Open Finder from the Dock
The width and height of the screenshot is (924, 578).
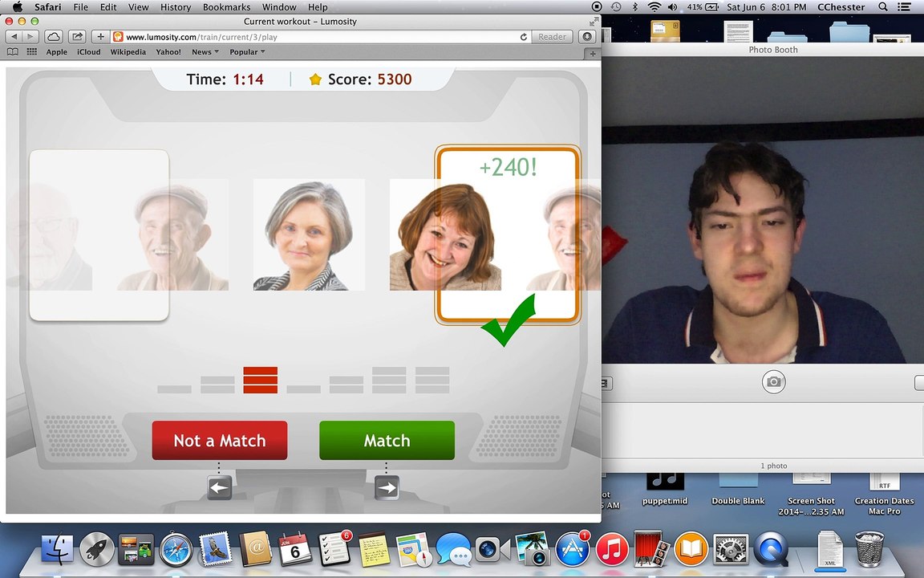pyautogui.click(x=57, y=549)
